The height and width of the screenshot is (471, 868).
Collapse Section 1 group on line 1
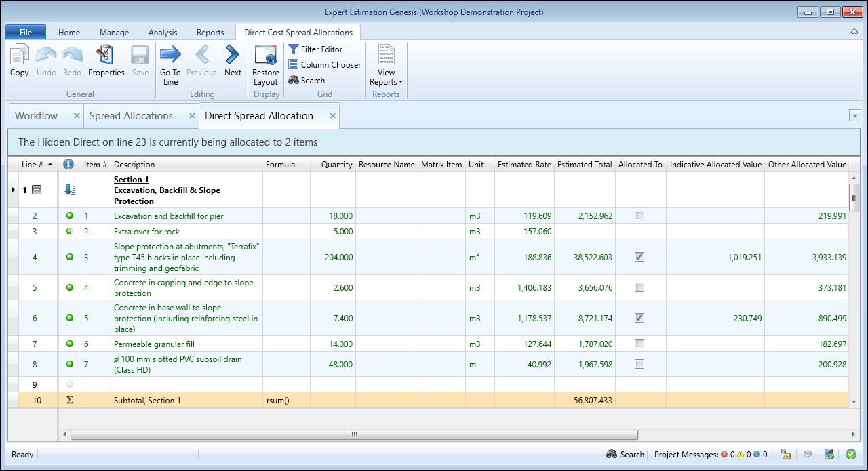click(37, 190)
